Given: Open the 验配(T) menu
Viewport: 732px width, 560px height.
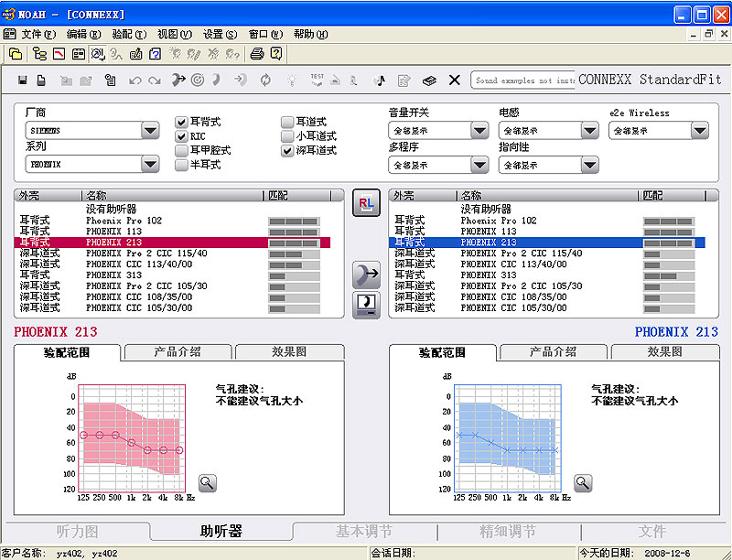Looking at the screenshot, I should tap(129, 34).
